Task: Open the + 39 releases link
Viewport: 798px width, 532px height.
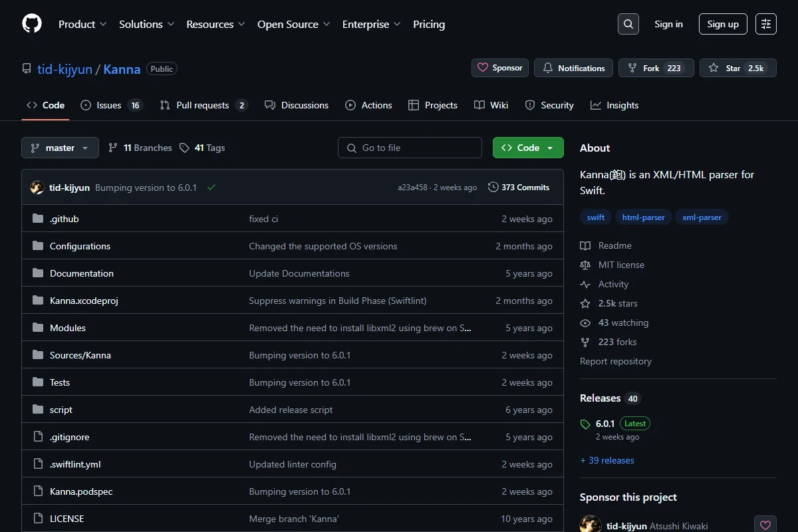Action: [607, 460]
